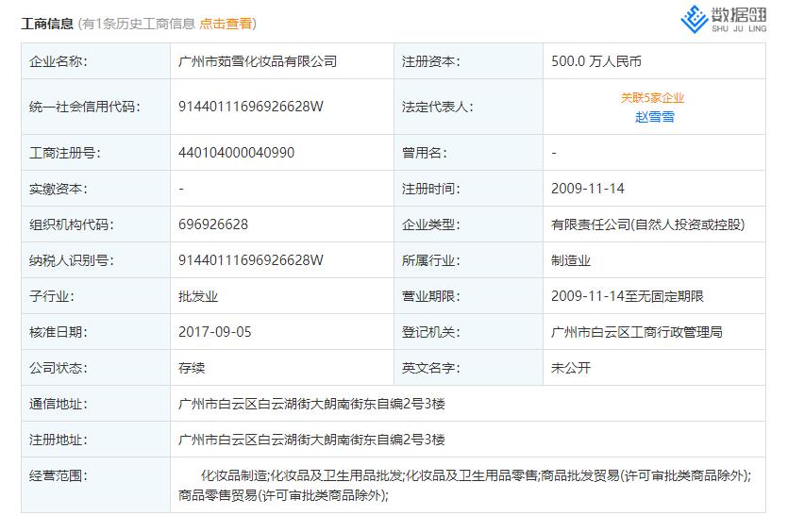Select company status 存续

pyautogui.click(x=192, y=368)
